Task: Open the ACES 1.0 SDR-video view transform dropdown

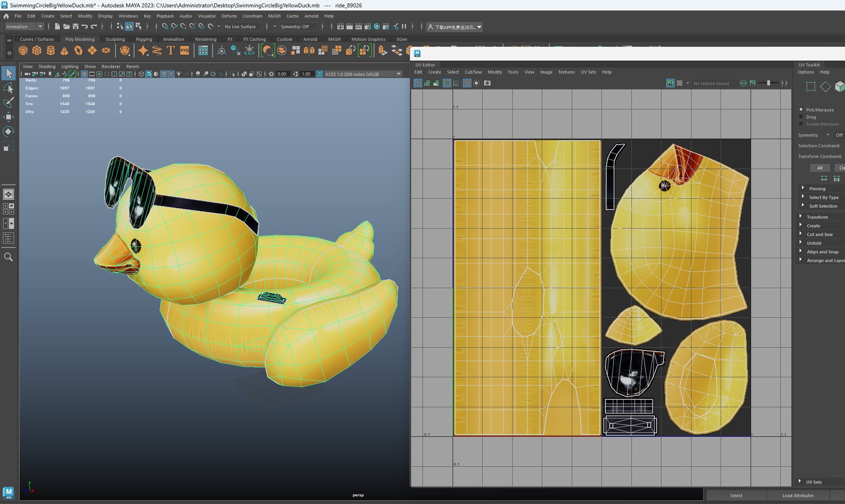Action: click(363, 74)
